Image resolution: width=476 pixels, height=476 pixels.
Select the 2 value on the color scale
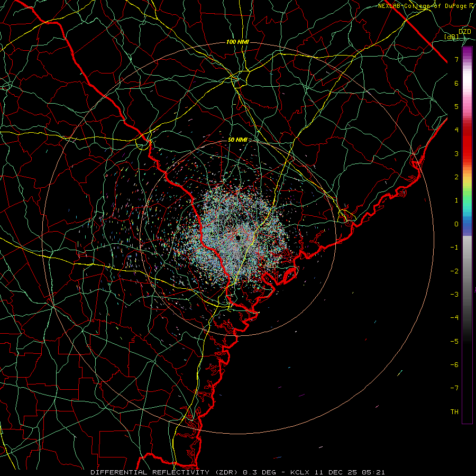456,177
